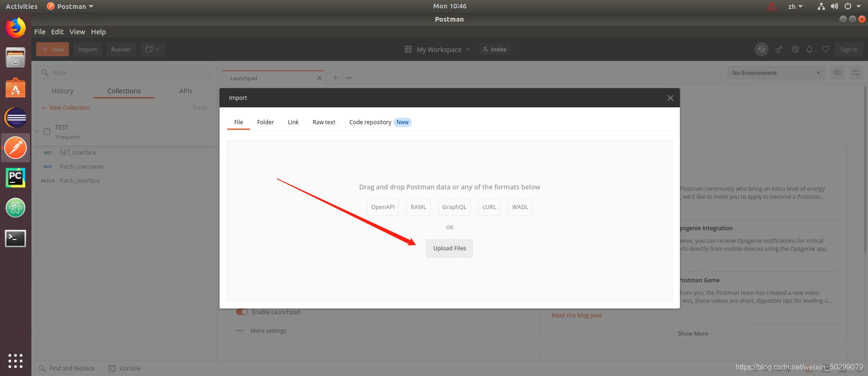Image resolution: width=868 pixels, height=376 pixels.
Task: Open Firefox from the Ubuntu dock
Action: tap(15, 28)
